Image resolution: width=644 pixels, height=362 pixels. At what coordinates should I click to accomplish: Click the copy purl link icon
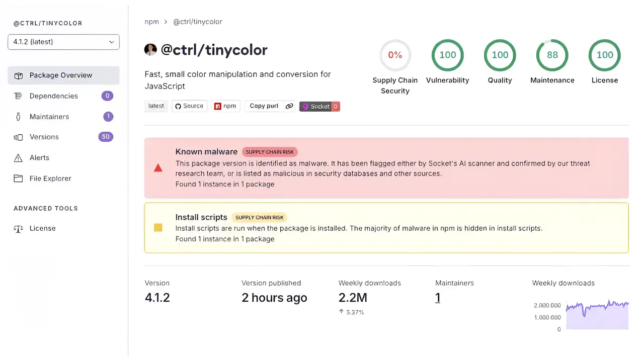point(289,106)
